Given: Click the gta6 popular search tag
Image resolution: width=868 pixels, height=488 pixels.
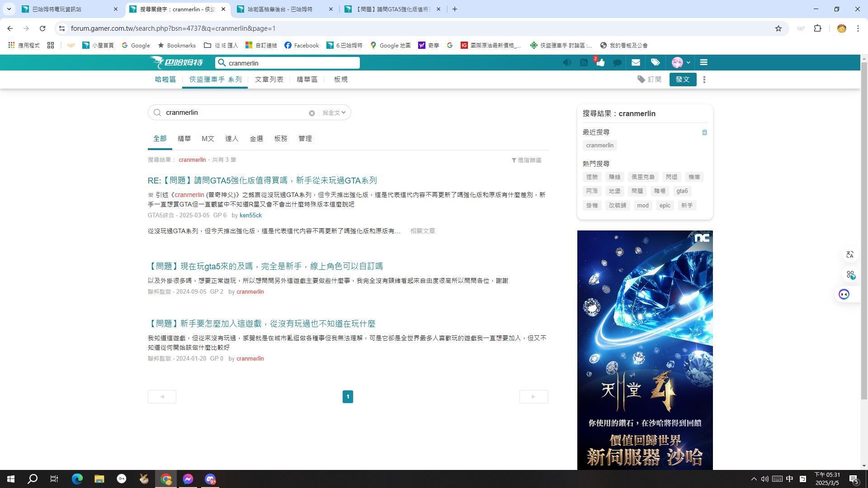Looking at the screenshot, I should pos(682,191).
